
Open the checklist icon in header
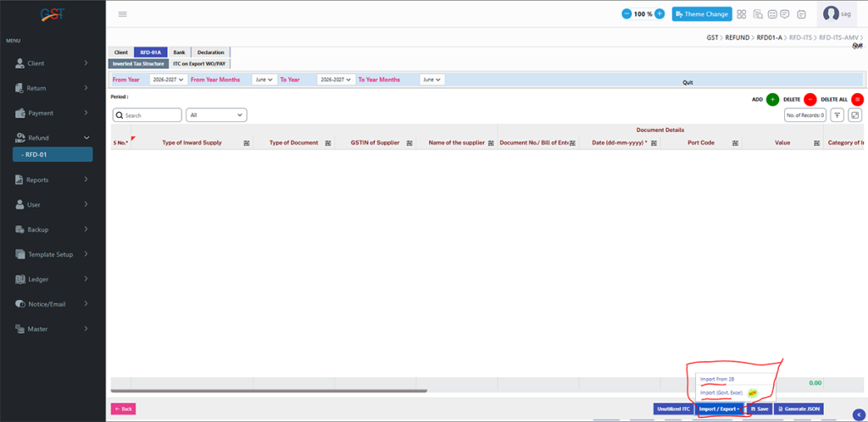771,14
